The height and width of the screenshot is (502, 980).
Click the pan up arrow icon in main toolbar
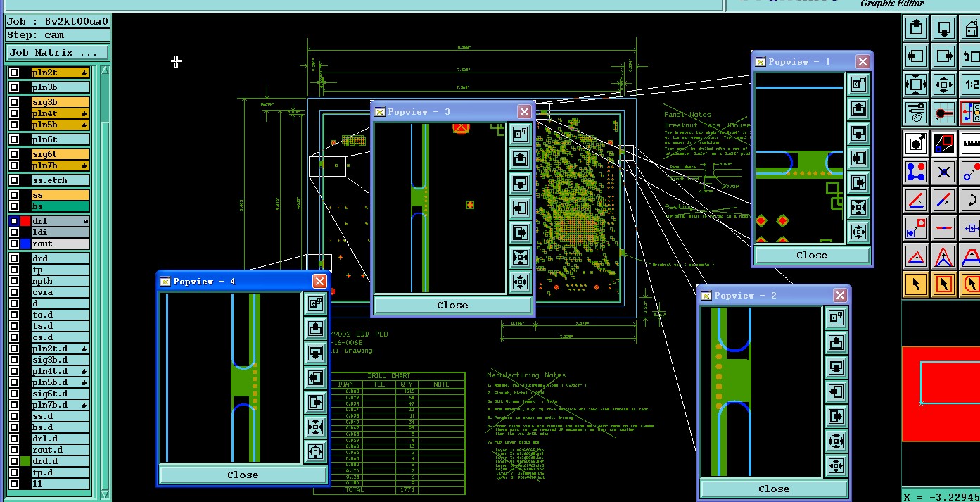pyautogui.click(x=915, y=28)
